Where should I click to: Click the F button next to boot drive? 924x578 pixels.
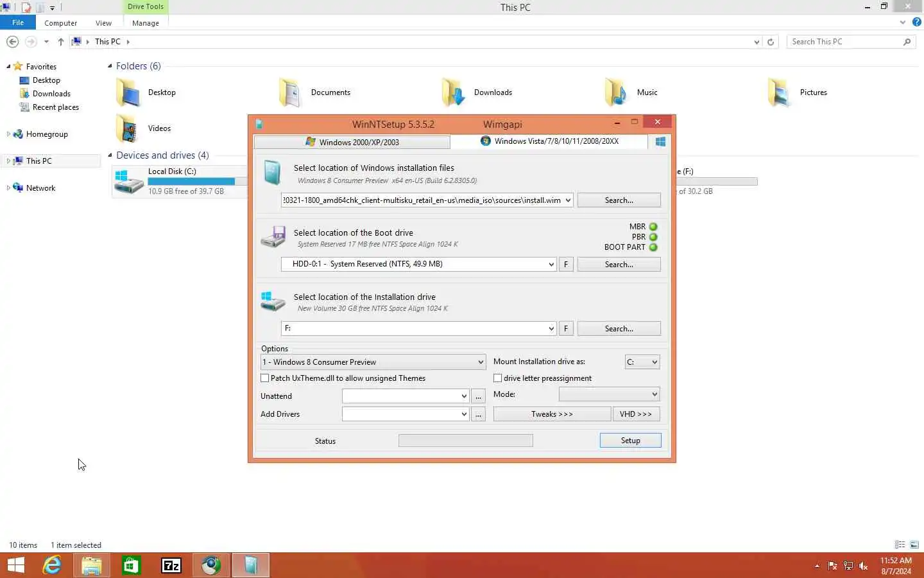point(566,265)
